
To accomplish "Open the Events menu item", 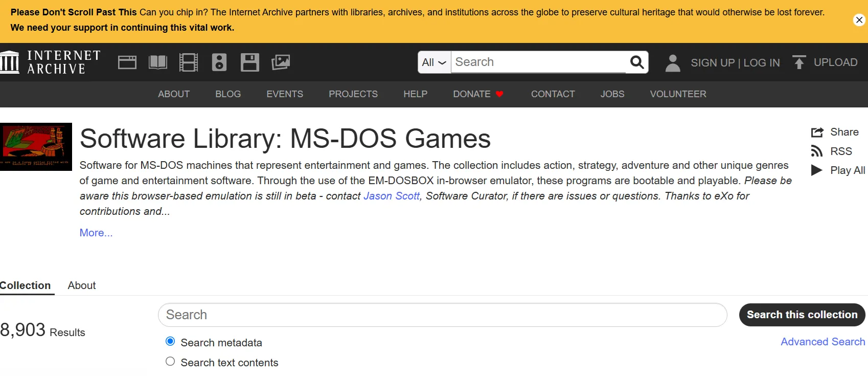I will pos(285,94).
